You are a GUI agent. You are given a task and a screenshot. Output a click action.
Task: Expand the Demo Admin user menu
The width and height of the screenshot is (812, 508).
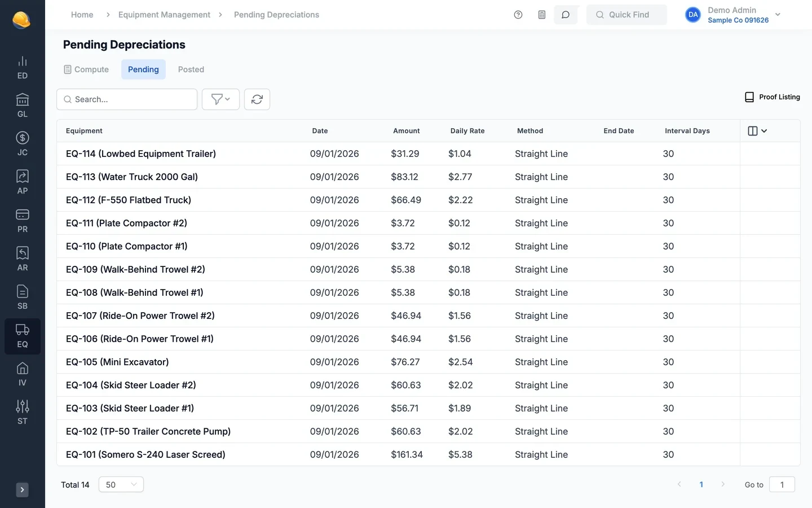click(x=733, y=15)
